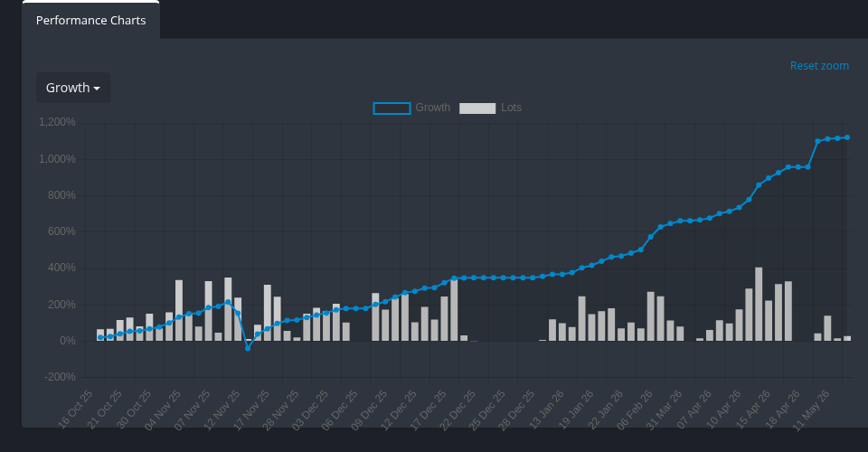Click the '03 Dec 25' date label
The width and height of the screenshot is (868, 452).
point(310,410)
